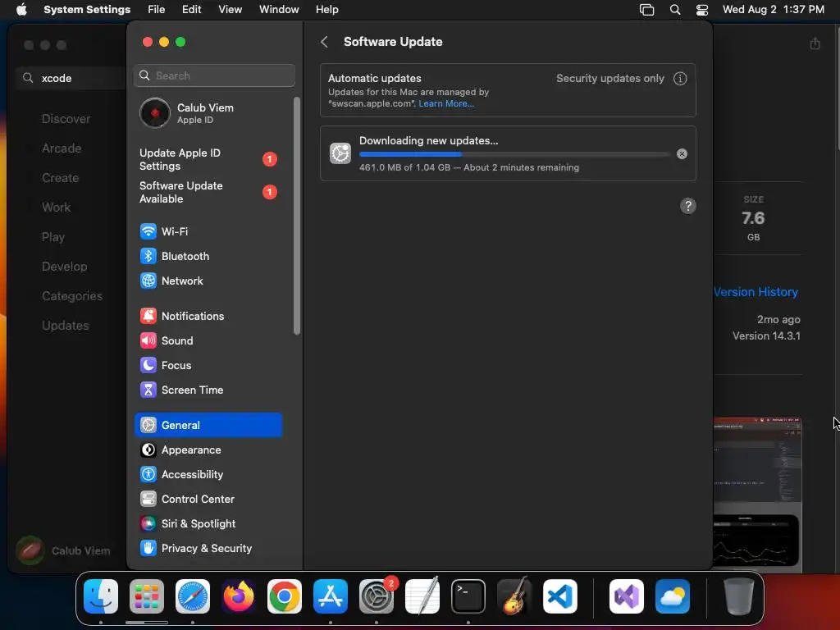840x630 pixels.
Task: Click the App Store share icon
Action: (815, 43)
